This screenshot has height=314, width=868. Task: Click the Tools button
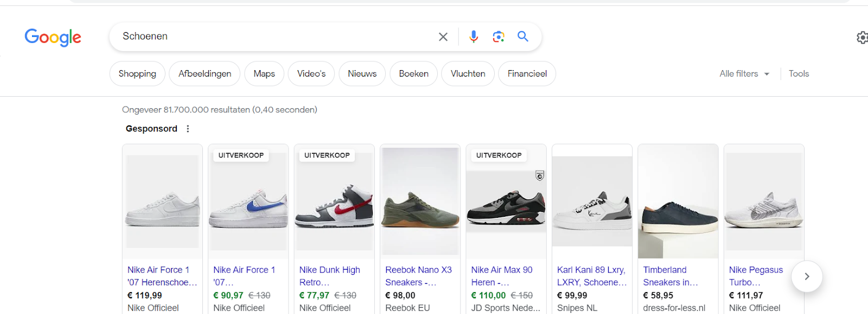click(799, 73)
